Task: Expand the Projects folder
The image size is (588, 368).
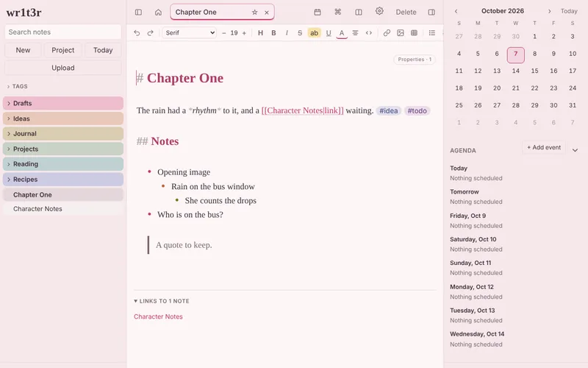Action: pyautogui.click(x=63, y=149)
